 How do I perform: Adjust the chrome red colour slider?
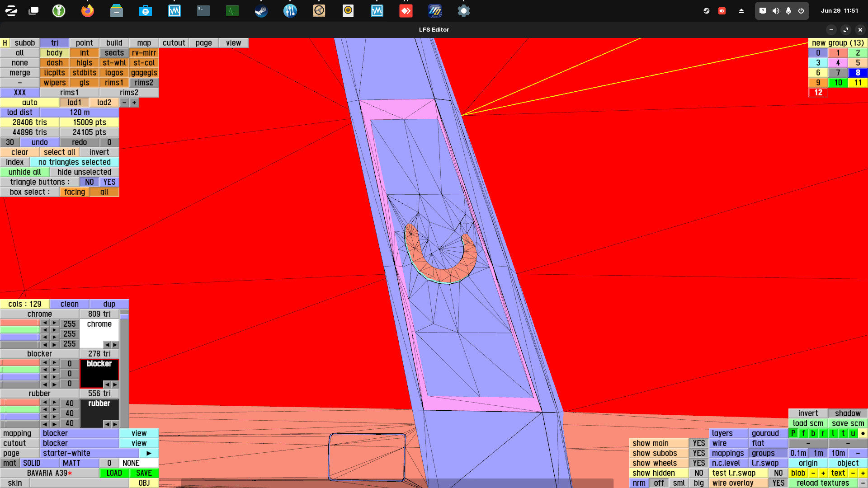[20, 323]
